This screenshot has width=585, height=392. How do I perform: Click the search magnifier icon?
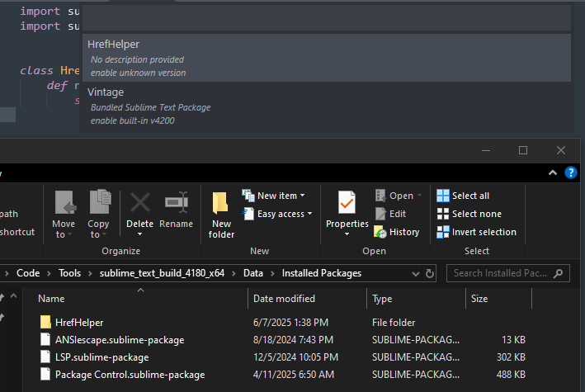click(x=558, y=273)
